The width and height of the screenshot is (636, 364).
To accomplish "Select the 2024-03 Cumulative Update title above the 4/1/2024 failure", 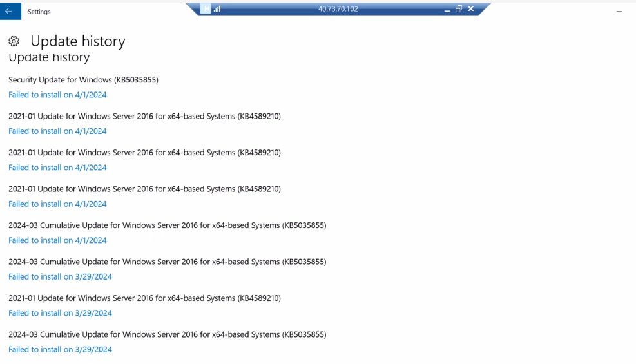I will coord(168,225).
